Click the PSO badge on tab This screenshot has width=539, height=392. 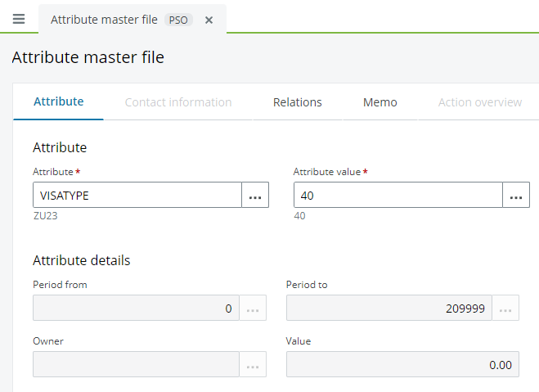click(177, 20)
